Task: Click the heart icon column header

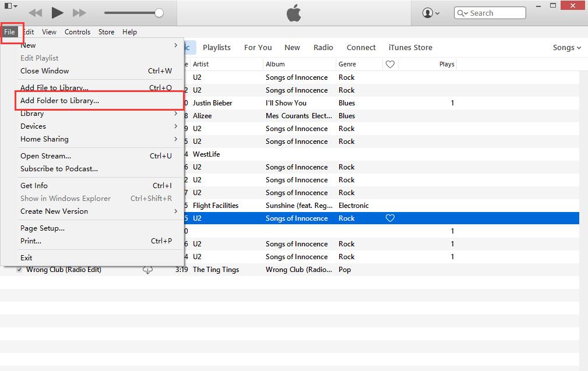Action: [x=390, y=64]
